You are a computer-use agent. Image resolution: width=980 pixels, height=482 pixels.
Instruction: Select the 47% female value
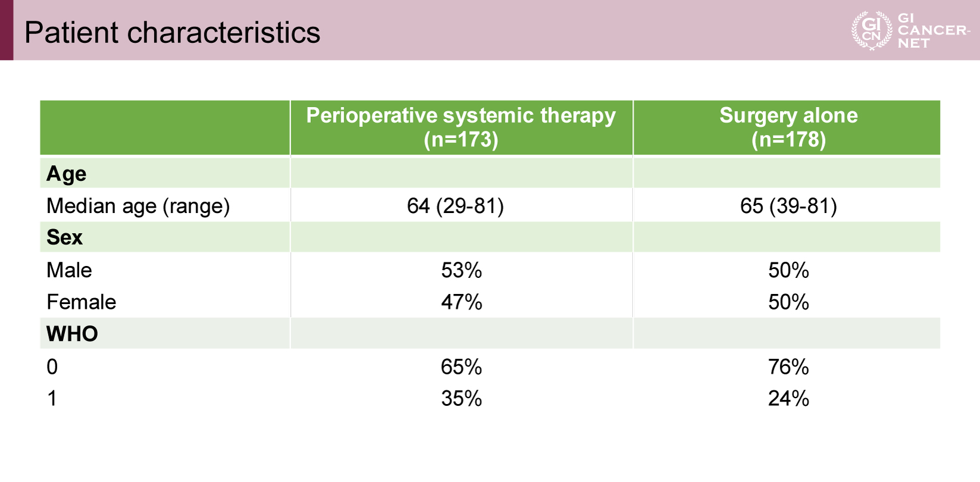[x=461, y=302]
